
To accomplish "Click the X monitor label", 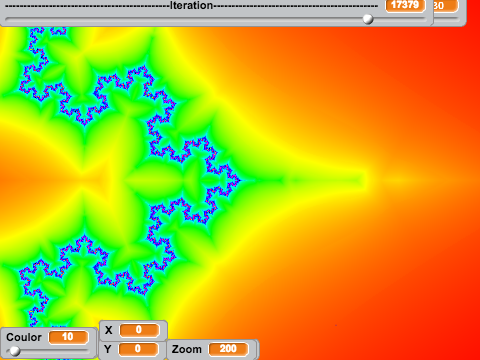I will point(109,330).
